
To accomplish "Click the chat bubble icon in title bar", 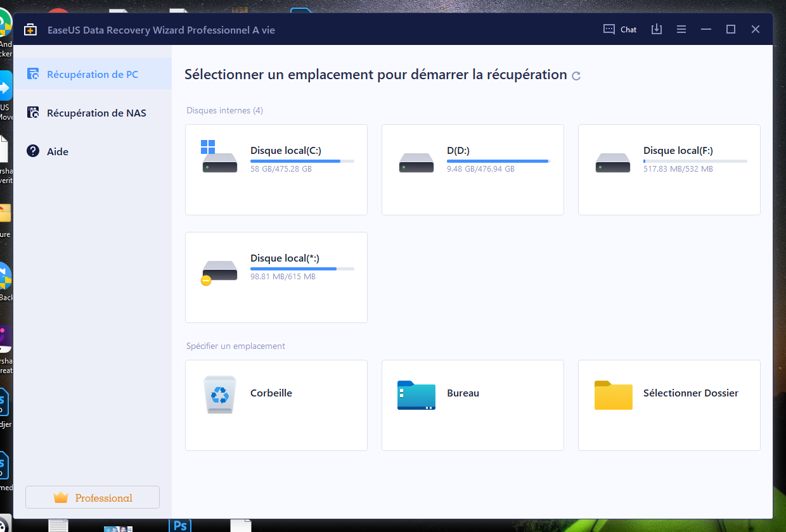I will tap(609, 29).
